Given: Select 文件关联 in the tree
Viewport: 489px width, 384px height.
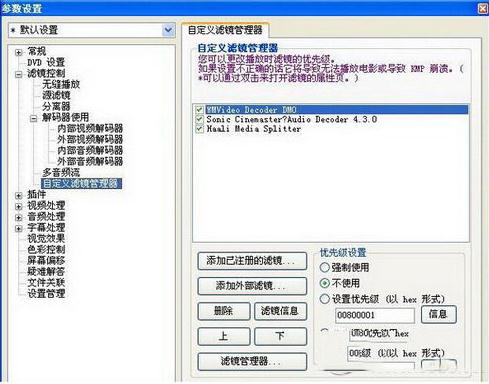Looking at the screenshot, I should pyautogui.click(x=46, y=282).
